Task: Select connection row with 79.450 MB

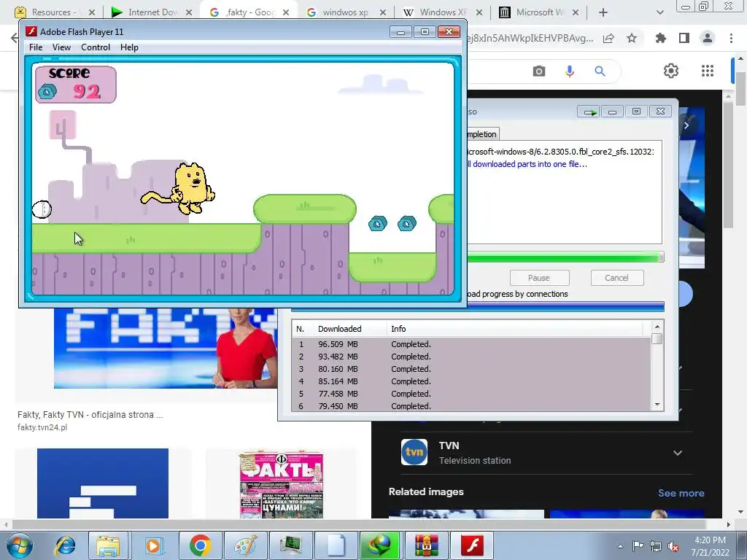Action: tap(471, 405)
